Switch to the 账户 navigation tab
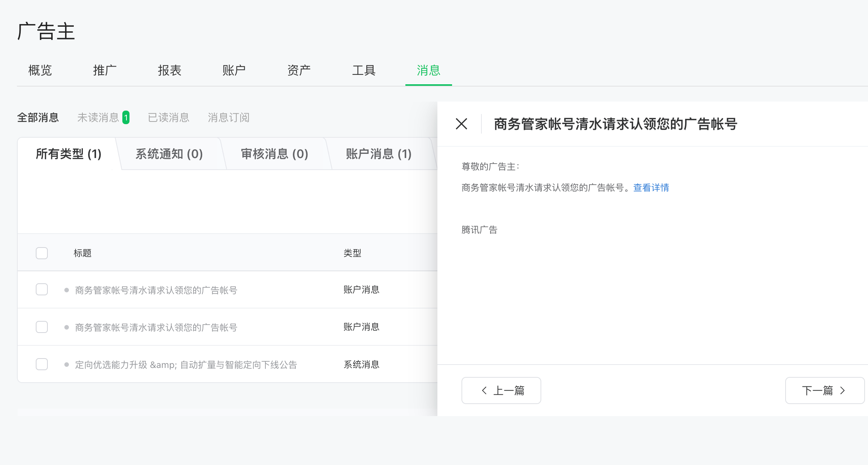The image size is (868, 465). tap(234, 70)
